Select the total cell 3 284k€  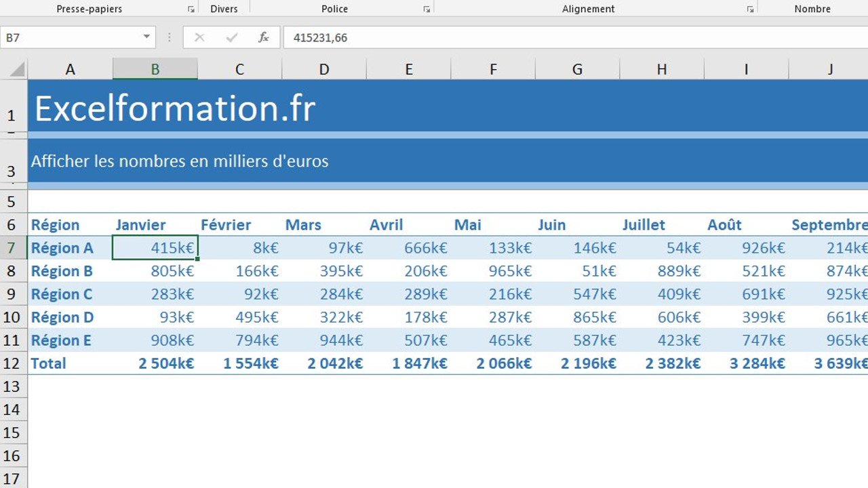pos(746,363)
